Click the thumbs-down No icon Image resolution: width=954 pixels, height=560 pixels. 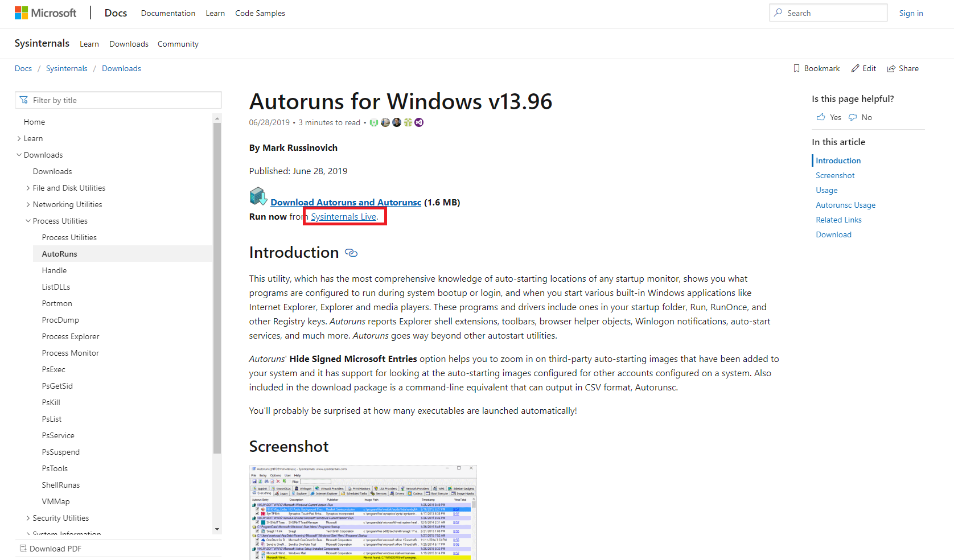tap(853, 117)
